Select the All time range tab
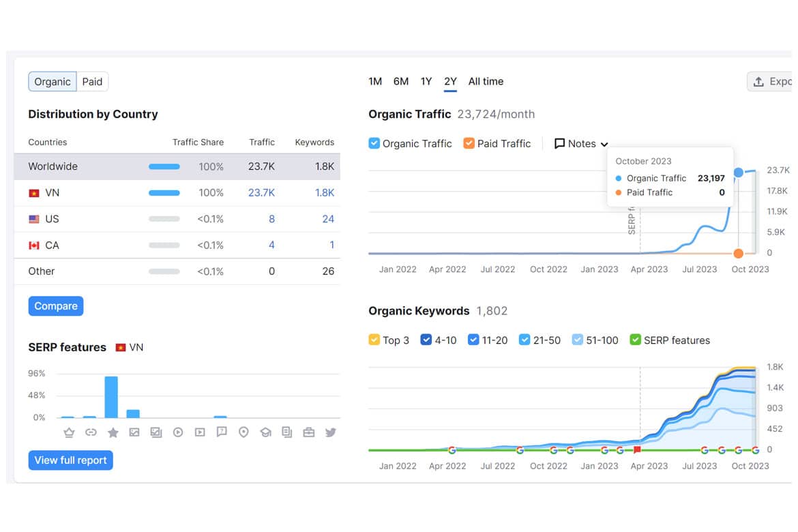This screenshot has height=532, width=798. click(486, 81)
